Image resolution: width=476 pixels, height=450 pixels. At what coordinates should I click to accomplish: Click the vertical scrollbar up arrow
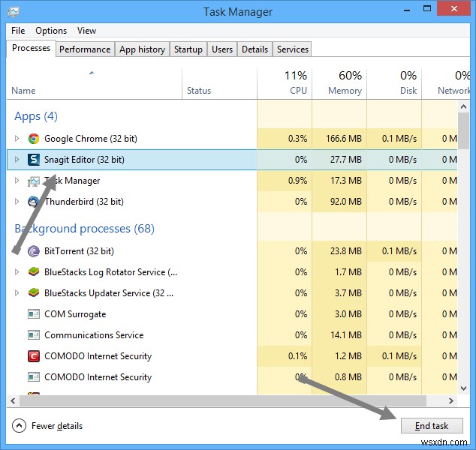click(463, 106)
